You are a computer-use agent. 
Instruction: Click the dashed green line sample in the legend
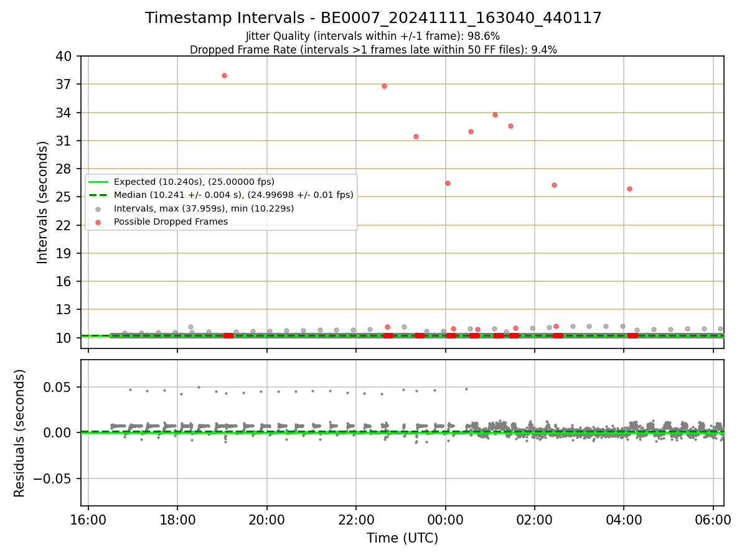tap(98, 195)
